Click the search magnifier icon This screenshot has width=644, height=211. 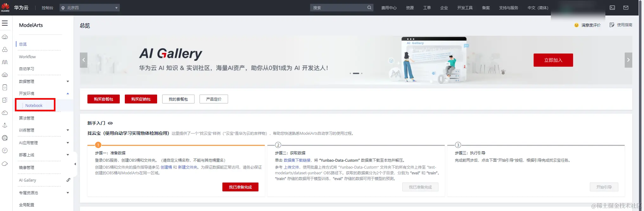click(369, 8)
